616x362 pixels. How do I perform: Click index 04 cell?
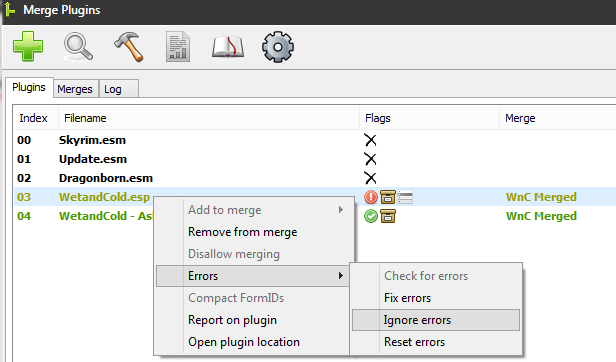point(24,216)
